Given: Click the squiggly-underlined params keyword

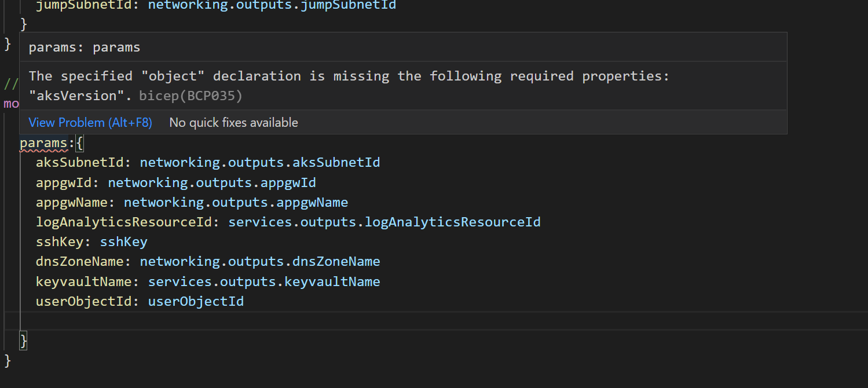Looking at the screenshot, I should coord(43,143).
